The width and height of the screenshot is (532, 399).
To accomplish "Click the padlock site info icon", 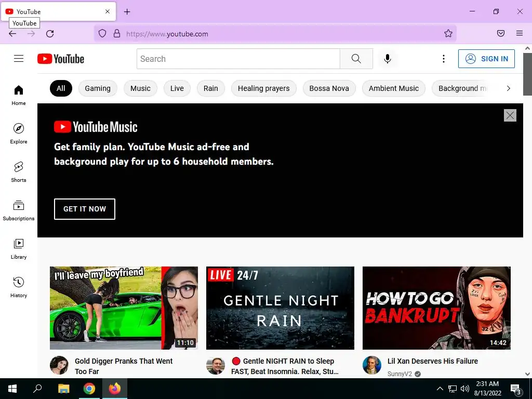I will [117, 34].
